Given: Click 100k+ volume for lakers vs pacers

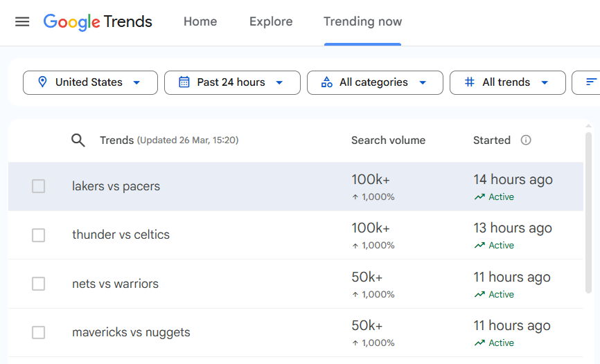Looking at the screenshot, I should pos(371,179).
